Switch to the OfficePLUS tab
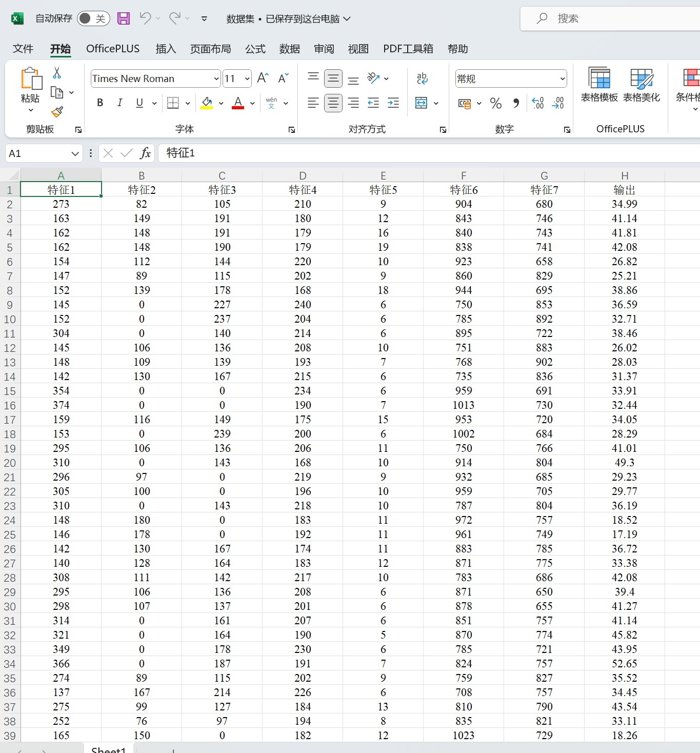700x753 pixels. click(x=113, y=49)
